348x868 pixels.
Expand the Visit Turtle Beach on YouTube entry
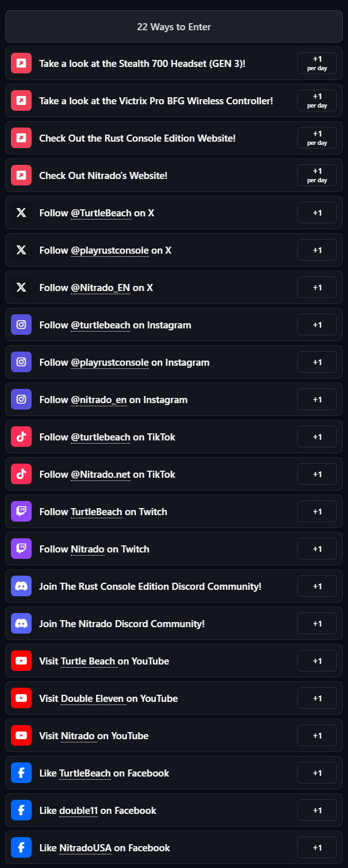tap(174, 661)
